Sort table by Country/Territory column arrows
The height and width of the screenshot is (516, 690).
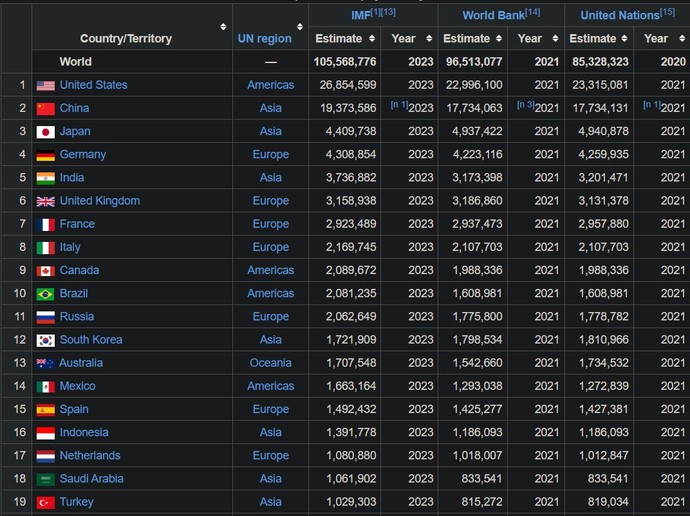point(223,27)
